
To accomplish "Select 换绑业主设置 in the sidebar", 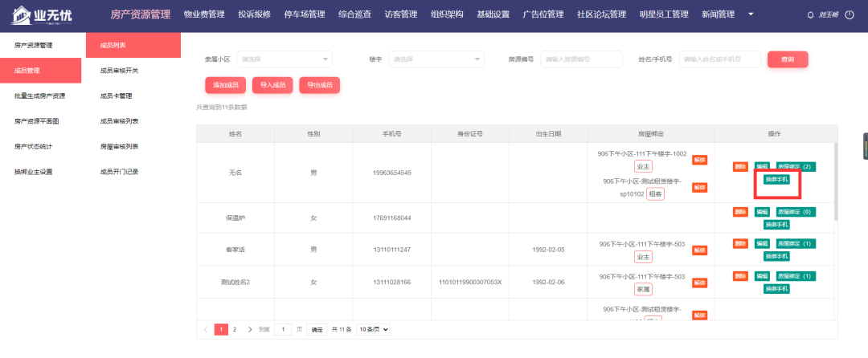I will (x=33, y=172).
